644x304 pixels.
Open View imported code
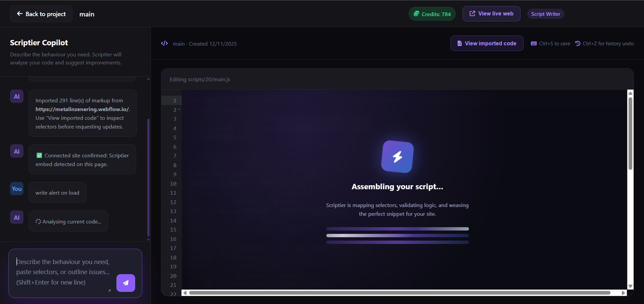pyautogui.click(x=487, y=43)
